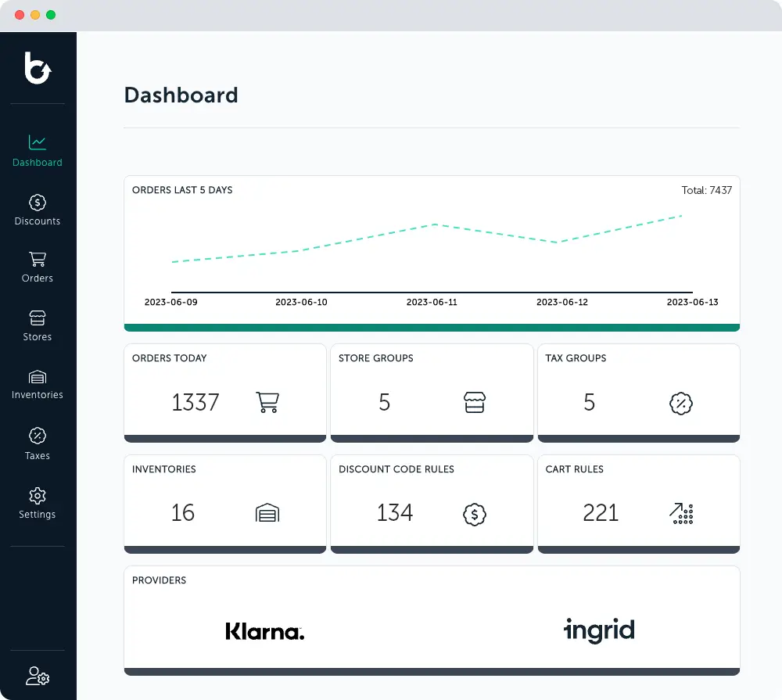Open the user management icon at sidebar bottom

pyautogui.click(x=37, y=676)
